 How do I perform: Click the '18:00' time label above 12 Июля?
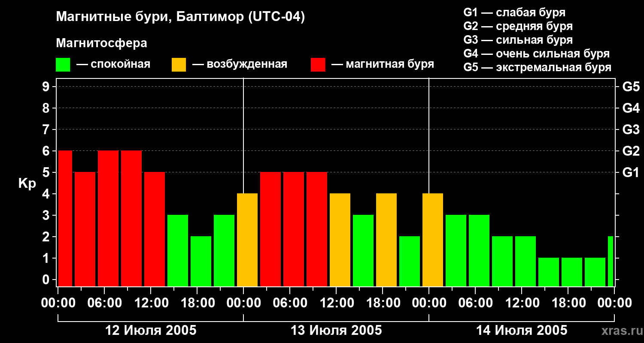[197, 303]
